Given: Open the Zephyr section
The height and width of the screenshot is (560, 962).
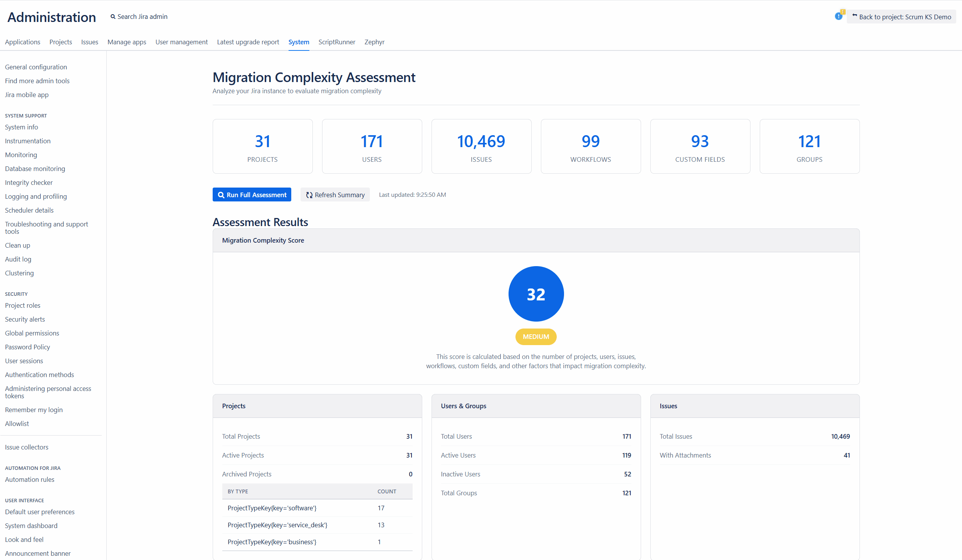Looking at the screenshot, I should point(374,42).
